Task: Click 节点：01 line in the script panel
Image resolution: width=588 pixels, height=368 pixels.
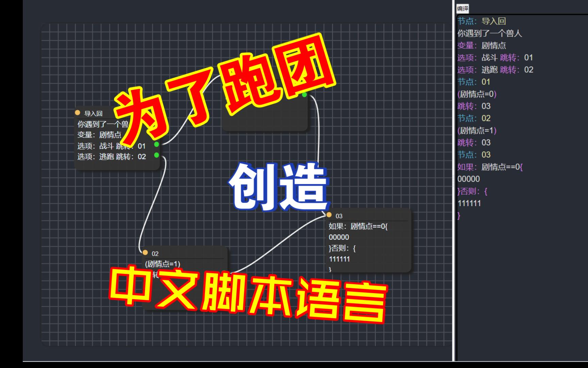Action: pyautogui.click(x=474, y=82)
